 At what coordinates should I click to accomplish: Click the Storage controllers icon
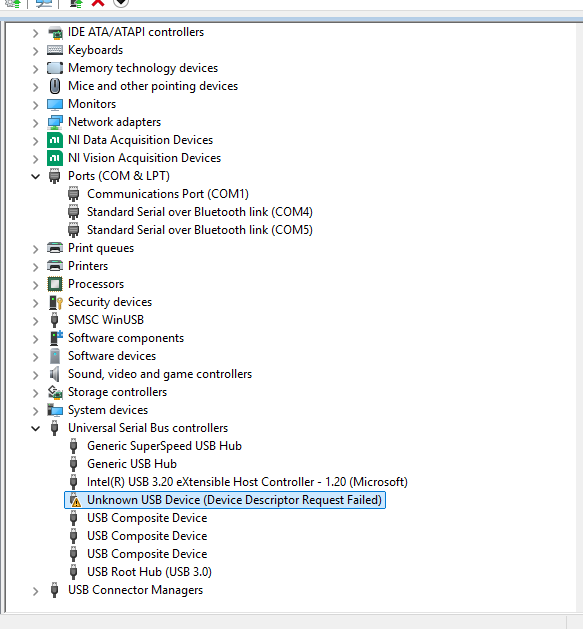click(x=55, y=392)
